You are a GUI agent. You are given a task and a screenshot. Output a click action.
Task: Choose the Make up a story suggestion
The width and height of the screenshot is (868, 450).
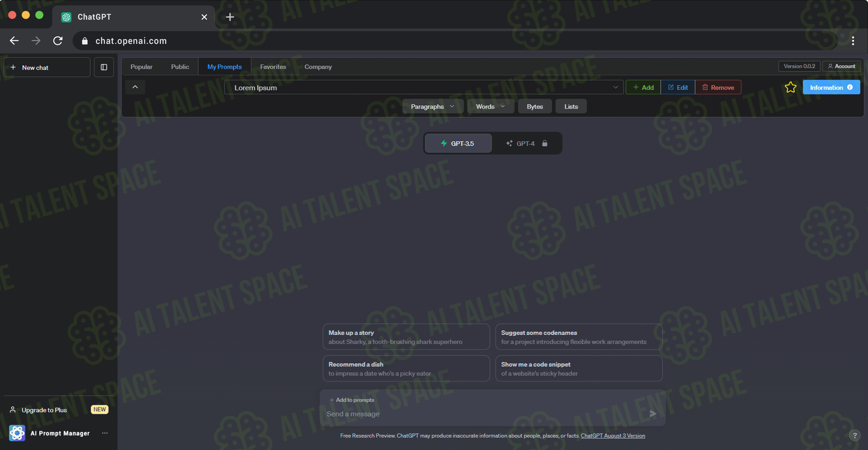(406, 337)
